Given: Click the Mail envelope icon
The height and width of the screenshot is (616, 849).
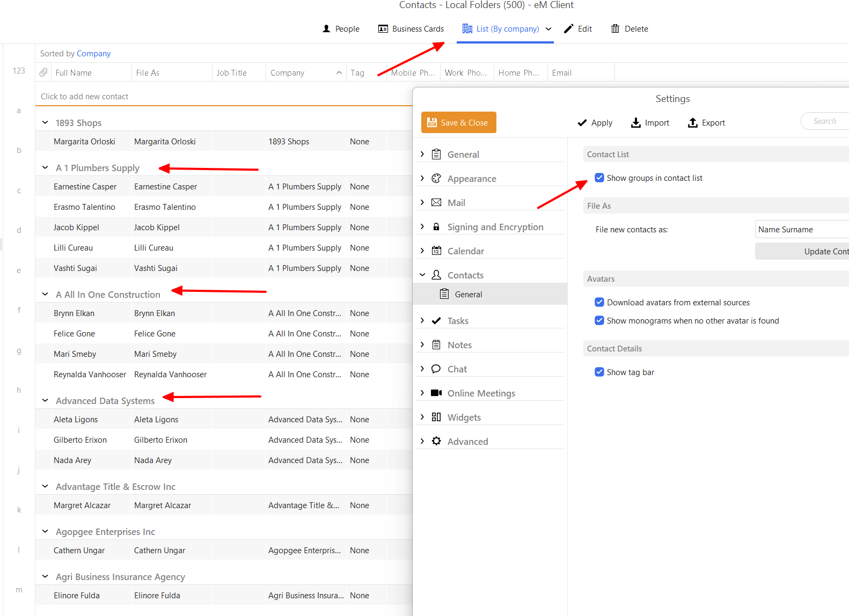Looking at the screenshot, I should [x=436, y=202].
